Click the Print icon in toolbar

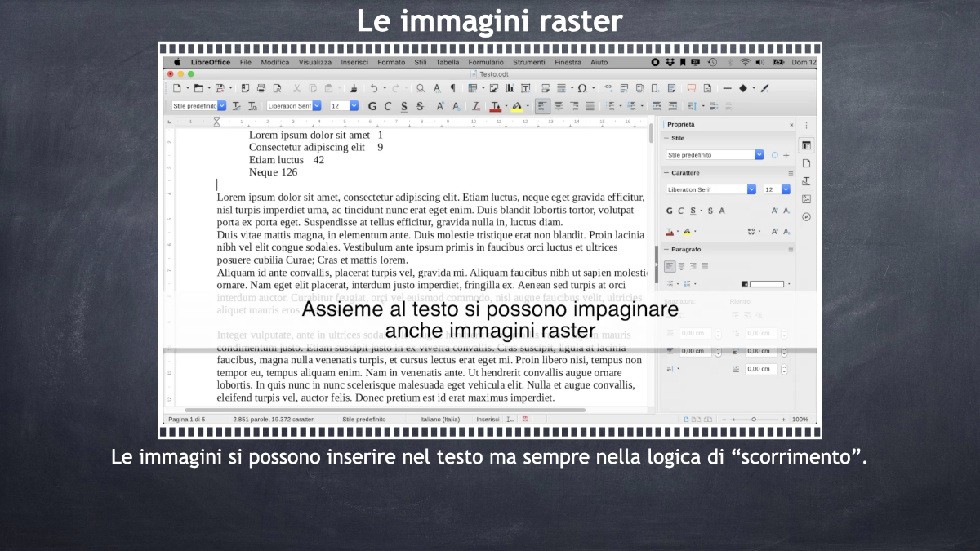coord(261,88)
